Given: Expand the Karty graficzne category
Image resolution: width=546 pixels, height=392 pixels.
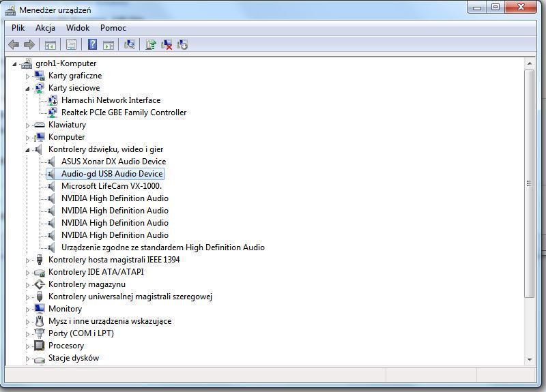Looking at the screenshot, I should coord(27,76).
